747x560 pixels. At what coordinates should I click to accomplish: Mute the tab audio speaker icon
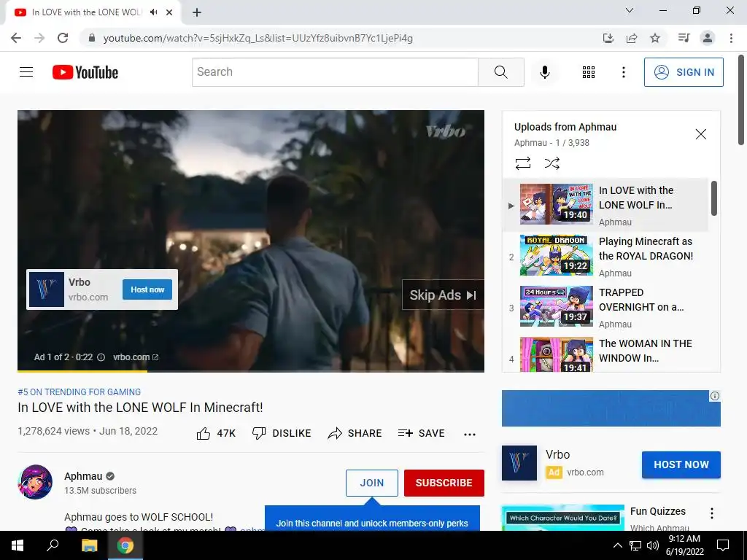153,12
